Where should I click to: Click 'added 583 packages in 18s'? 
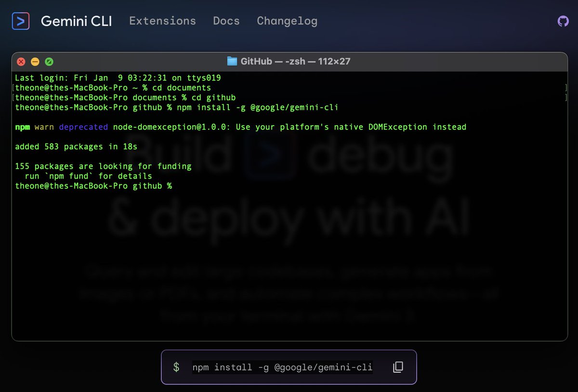tap(76, 147)
